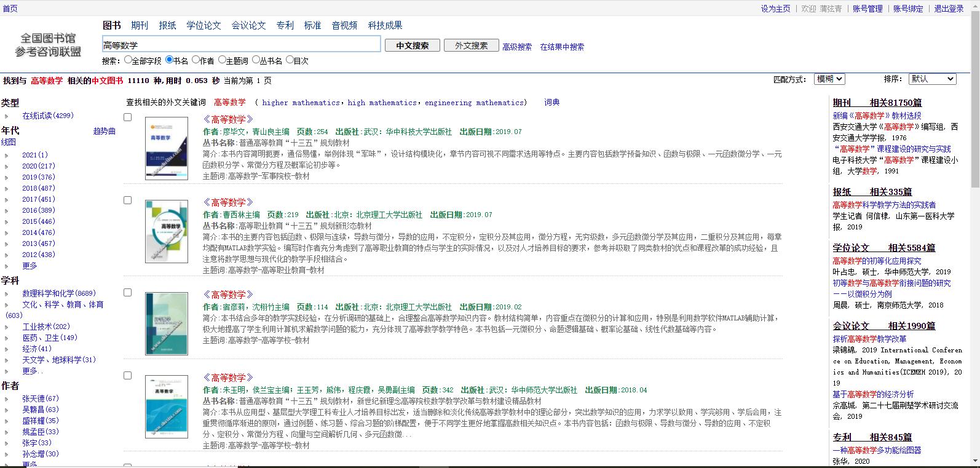Image resolution: width=980 pixels, height=468 pixels.
Task: Open 专利 相关845篇 heading link
Action: (872, 437)
